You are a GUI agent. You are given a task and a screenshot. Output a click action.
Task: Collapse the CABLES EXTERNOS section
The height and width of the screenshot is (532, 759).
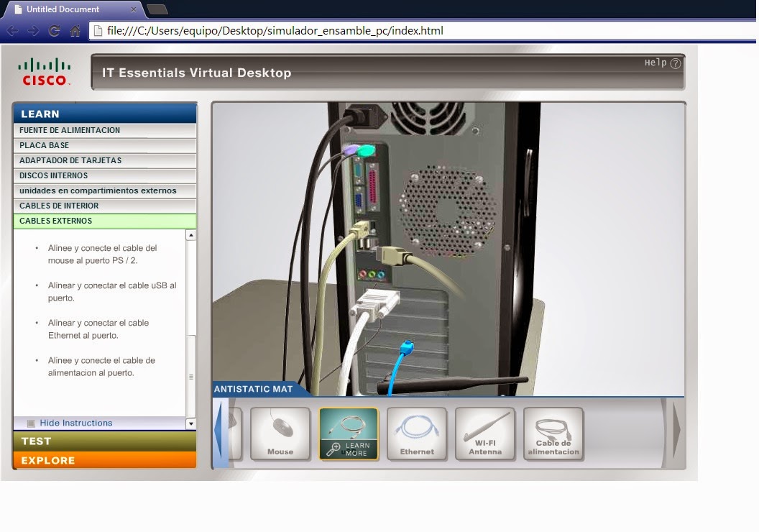[x=104, y=221]
